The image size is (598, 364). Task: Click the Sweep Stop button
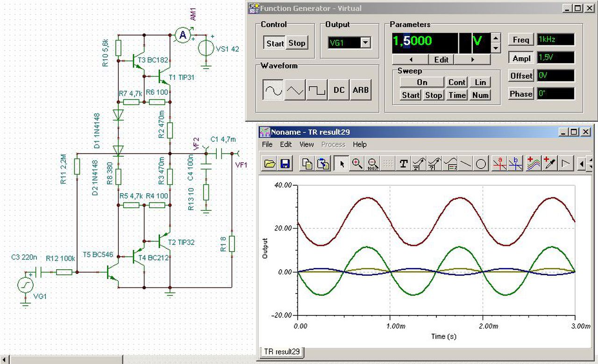[434, 95]
